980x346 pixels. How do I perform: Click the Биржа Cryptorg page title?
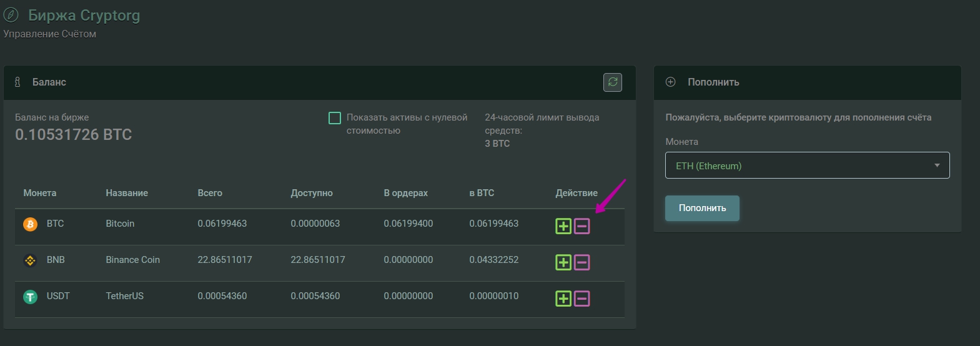[84, 16]
